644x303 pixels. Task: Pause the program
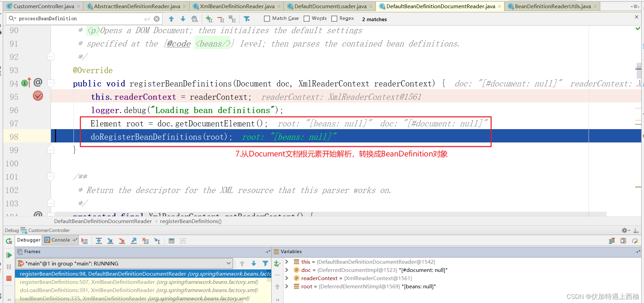9,266
